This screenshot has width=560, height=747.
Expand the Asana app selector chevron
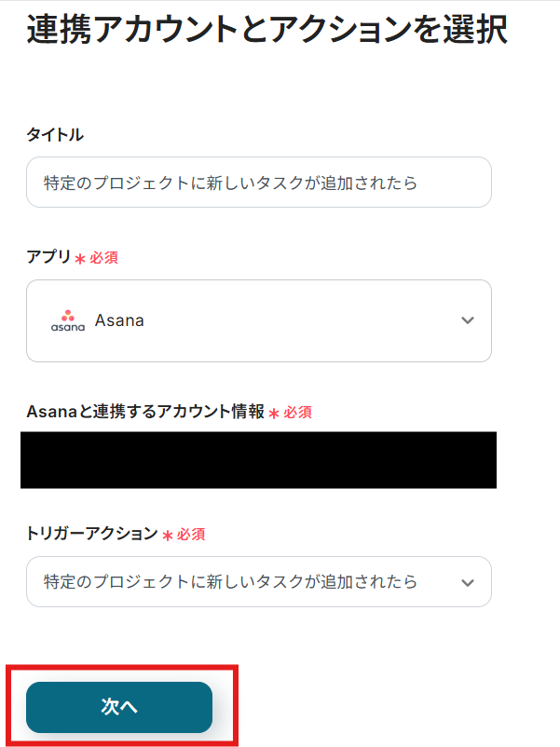468,321
